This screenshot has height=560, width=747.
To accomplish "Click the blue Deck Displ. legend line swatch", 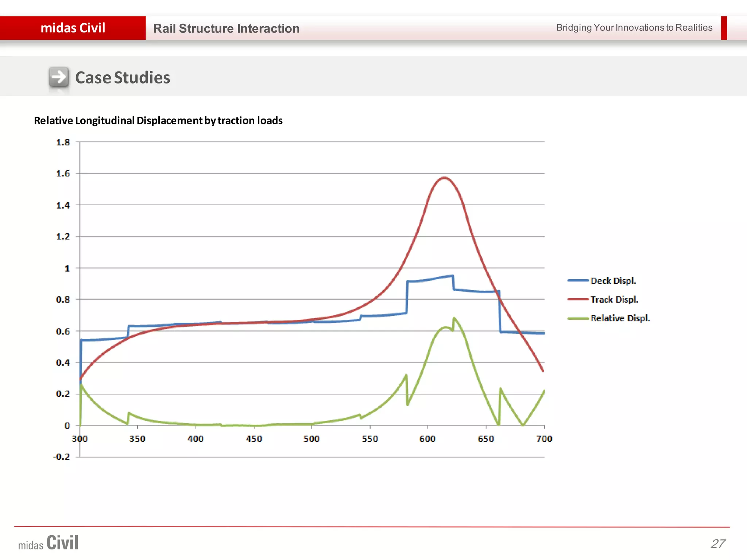I will pos(578,281).
